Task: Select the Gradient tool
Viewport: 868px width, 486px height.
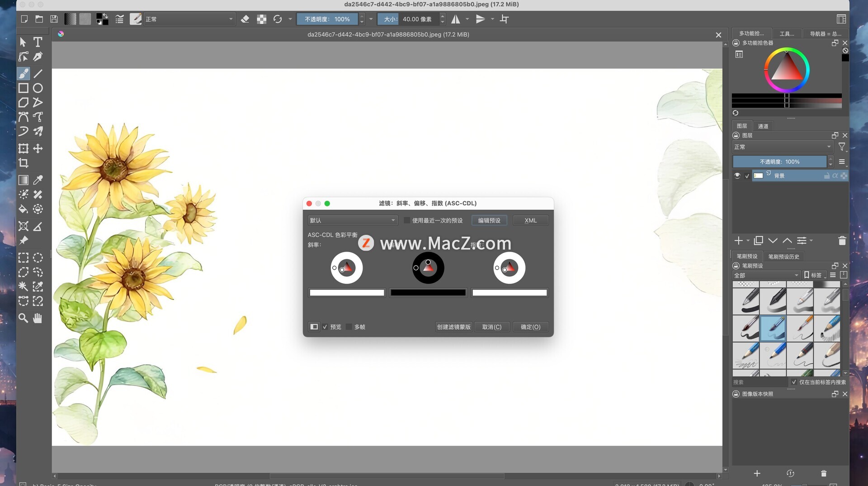Action: pos(24,180)
